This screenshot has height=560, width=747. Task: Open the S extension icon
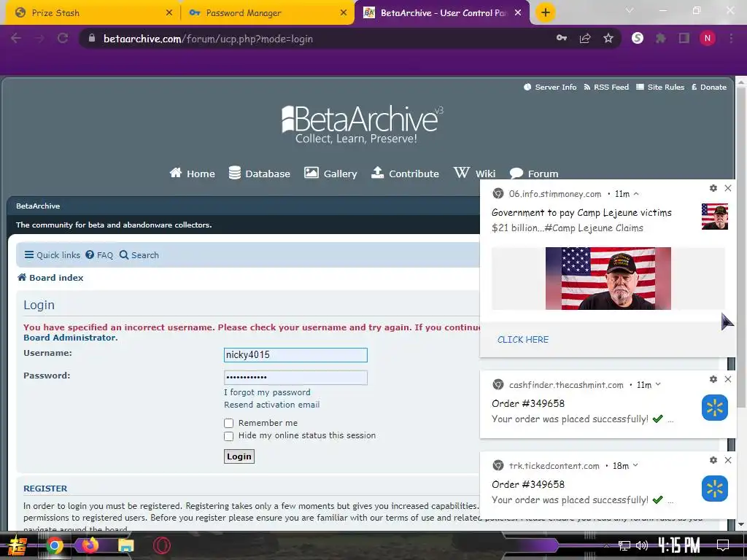(x=638, y=38)
